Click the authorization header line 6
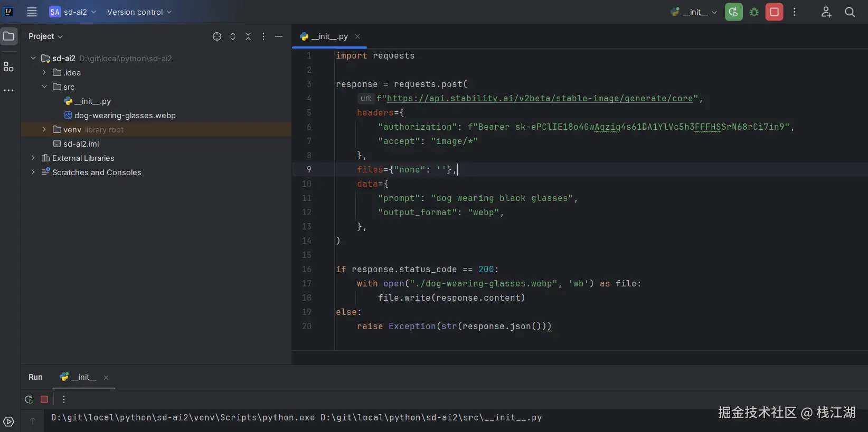Image resolution: width=868 pixels, height=432 pixels. coord(586,127)
